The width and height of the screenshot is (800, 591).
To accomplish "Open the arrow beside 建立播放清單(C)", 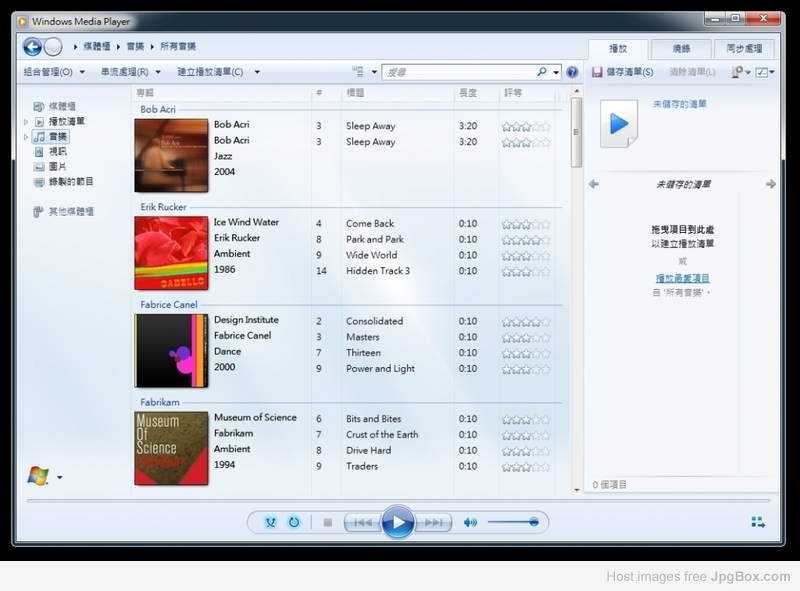I will coord(257,72).
